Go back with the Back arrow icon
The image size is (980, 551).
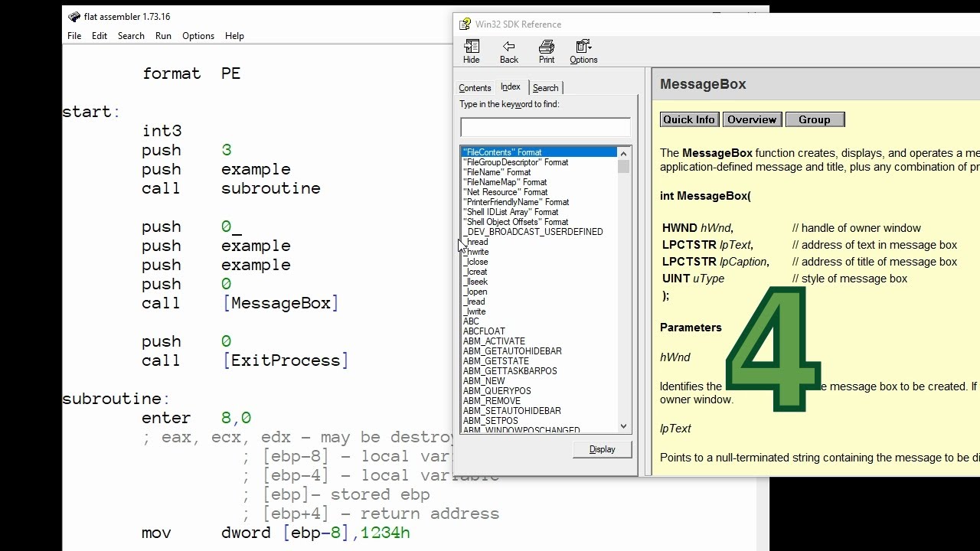tap(508, 51)
